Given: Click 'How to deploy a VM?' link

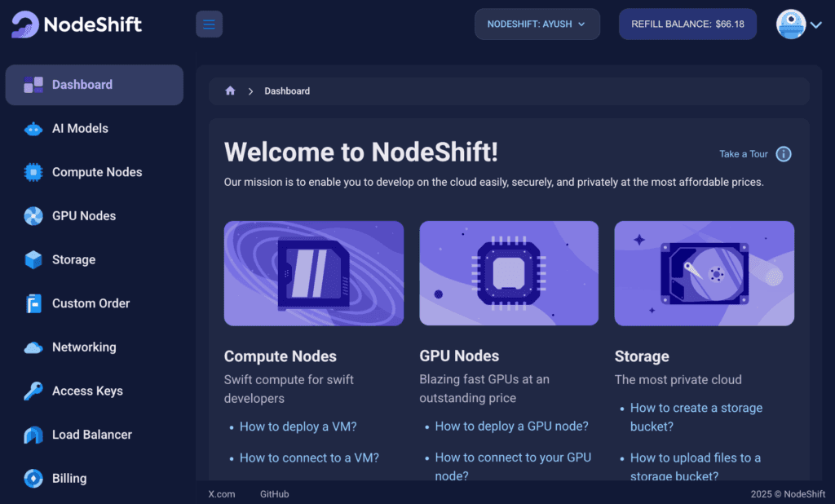Looking at the screenshot, I should [298, 427].
